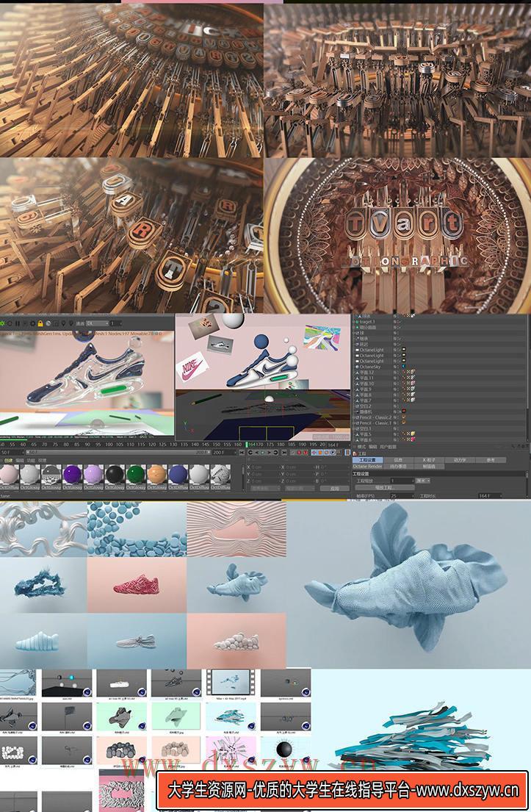Viewport: 531px width, 812px height.
Task: Toggle enable checkmark on topmost OctaneLight
Action: (x=400, y=350)
